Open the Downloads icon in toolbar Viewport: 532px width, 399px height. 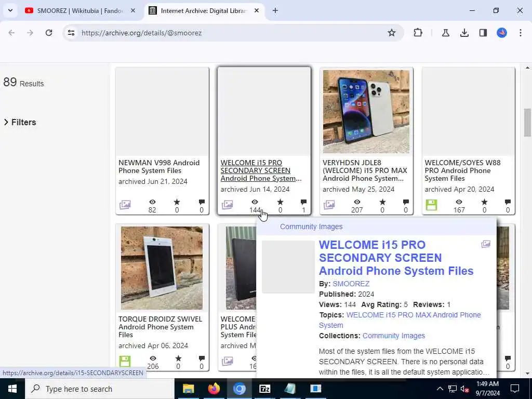[x=464, y=33]
